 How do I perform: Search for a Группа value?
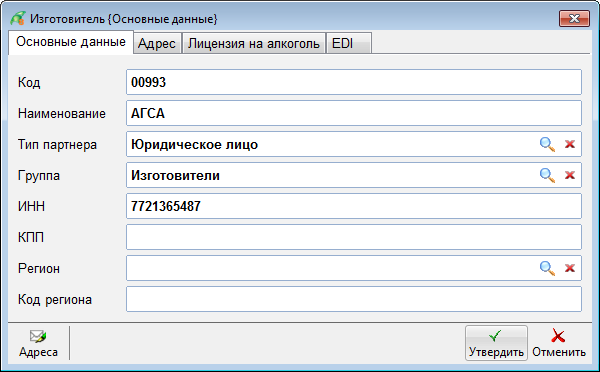click(547, 175)
